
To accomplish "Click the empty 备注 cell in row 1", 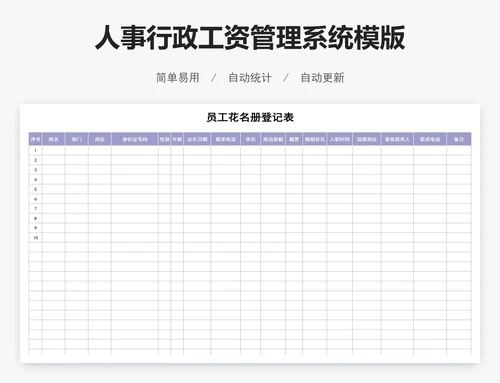I will (x=459, y=150).
